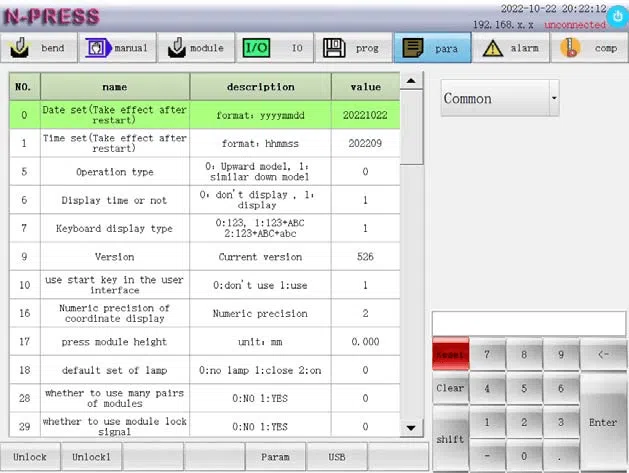This screenshot has height=473, width=629.
Task: Tap the keypad decimal point key
Action: point(561,456)
